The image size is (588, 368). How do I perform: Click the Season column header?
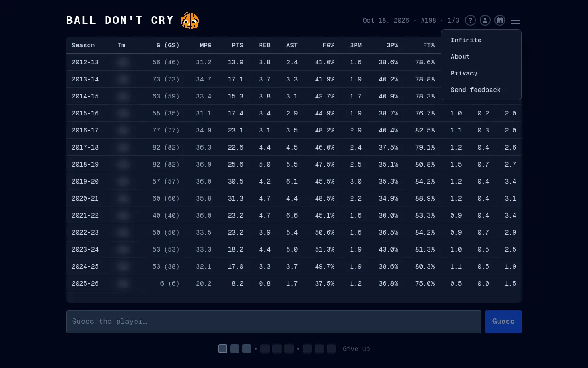tap(83, 45)
